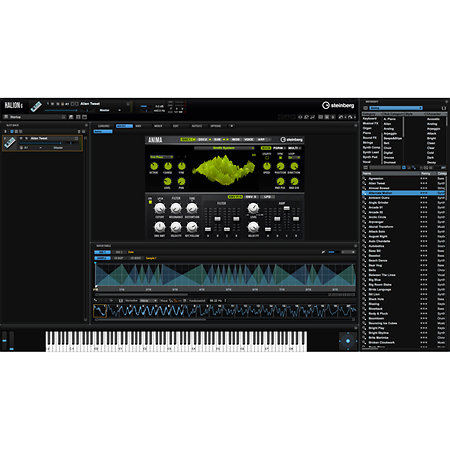Click the oscillator PAN knob
This screenshot has width=450, height=450.
(181, 181)
